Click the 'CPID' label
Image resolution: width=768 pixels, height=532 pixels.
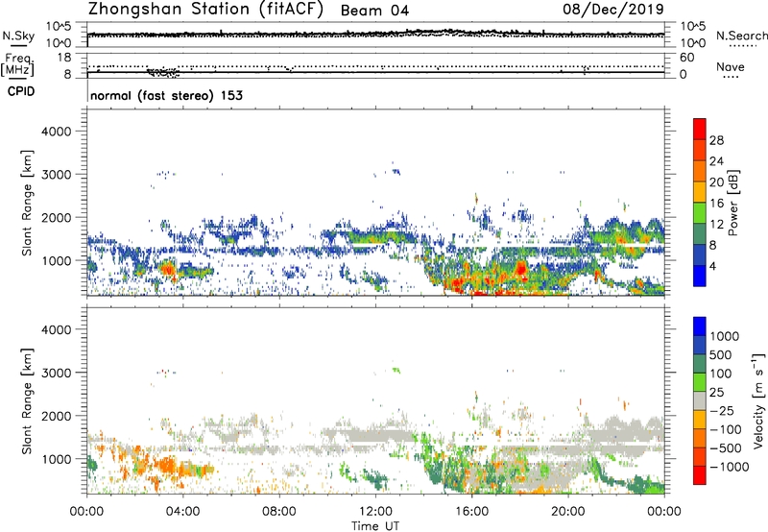[21, 91]
